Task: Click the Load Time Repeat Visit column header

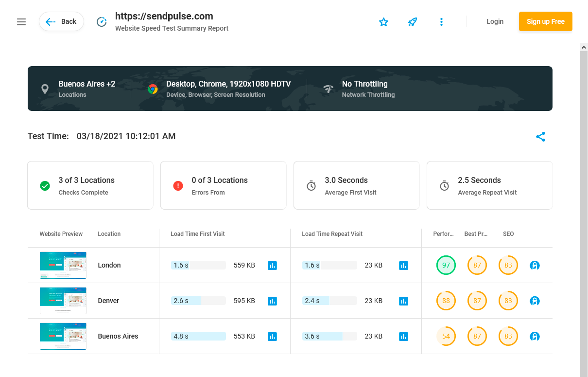Action: (332, 234)
